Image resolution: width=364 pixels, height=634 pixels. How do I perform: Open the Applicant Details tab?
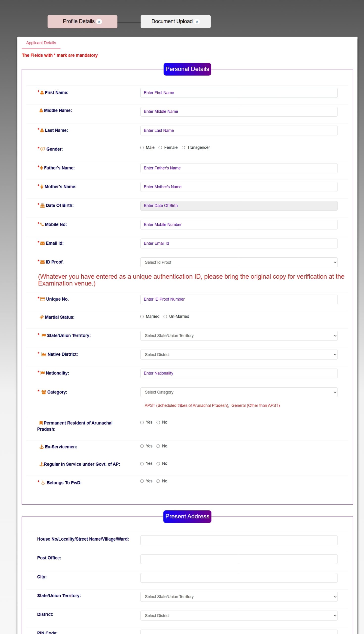point(41,43)
